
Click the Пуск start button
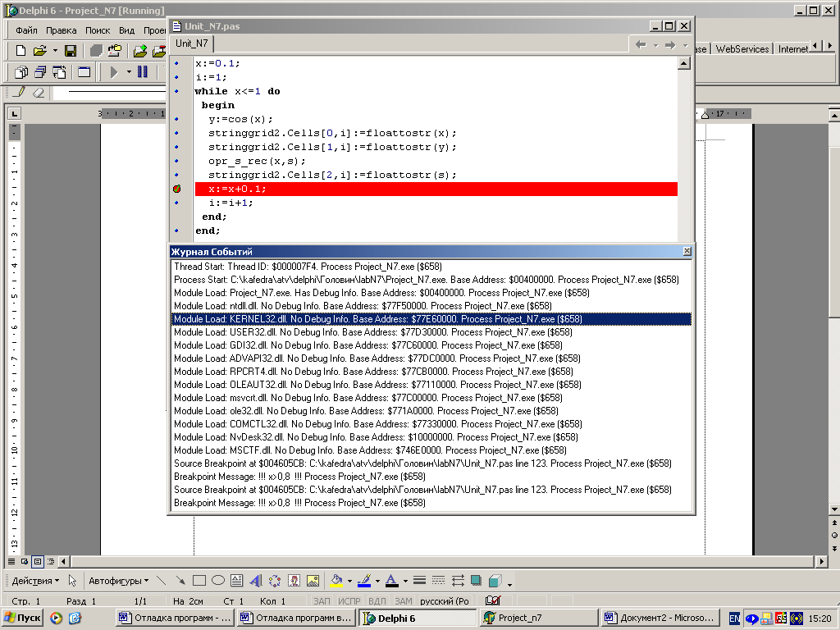[x=22, y=618]
